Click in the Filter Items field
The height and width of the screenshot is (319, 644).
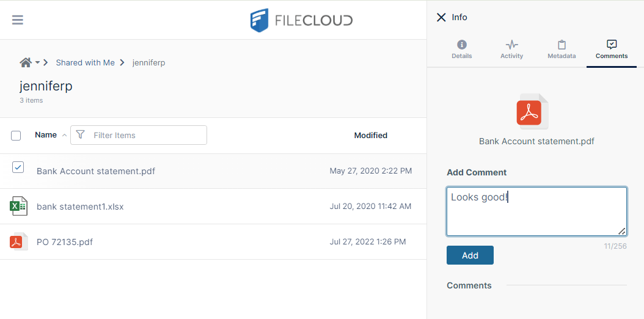(147, 135)
